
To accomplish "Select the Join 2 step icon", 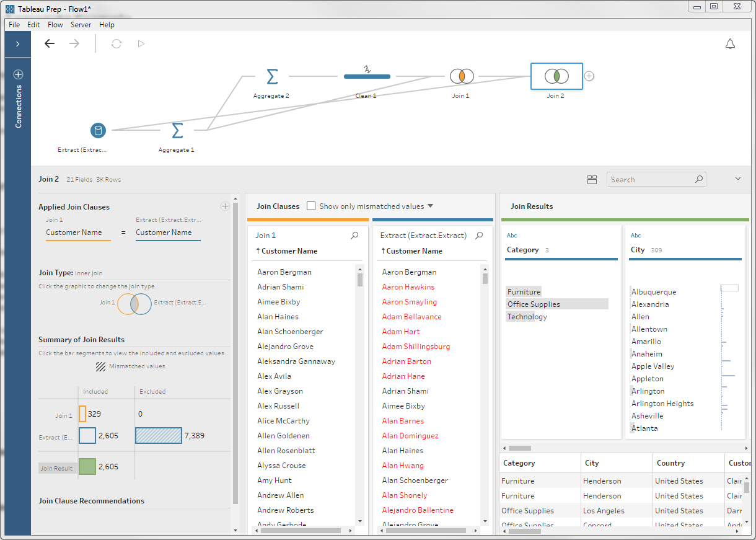I will (x=556, y=76).
